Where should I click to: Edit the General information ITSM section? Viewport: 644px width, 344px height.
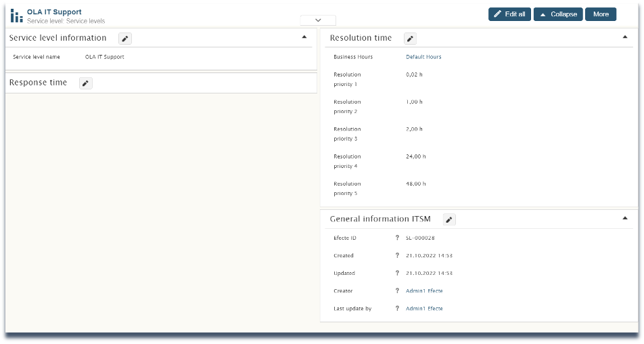[449, 220]
